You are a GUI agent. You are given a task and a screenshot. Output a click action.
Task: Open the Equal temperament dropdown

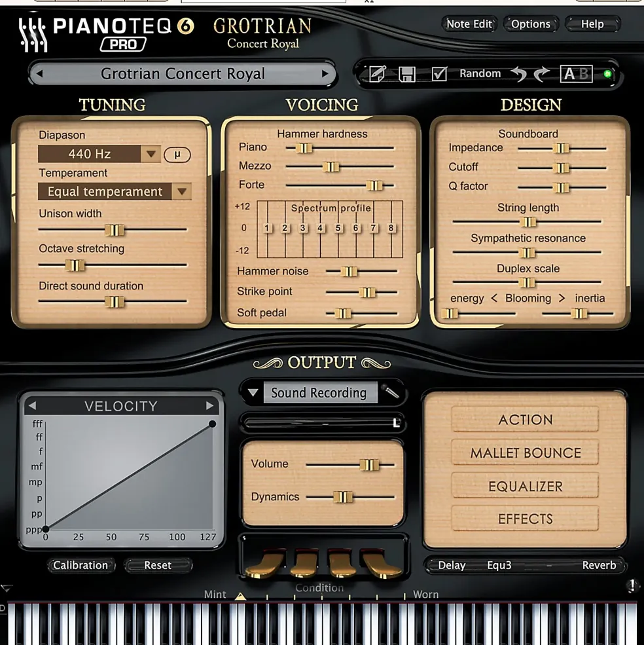115,191
